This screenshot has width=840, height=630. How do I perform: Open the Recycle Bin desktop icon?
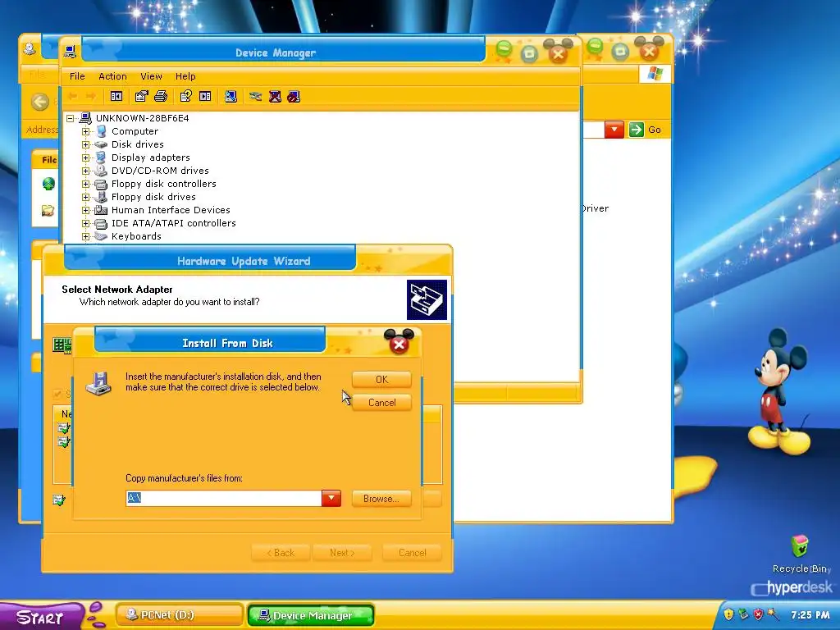click(799, 546)
